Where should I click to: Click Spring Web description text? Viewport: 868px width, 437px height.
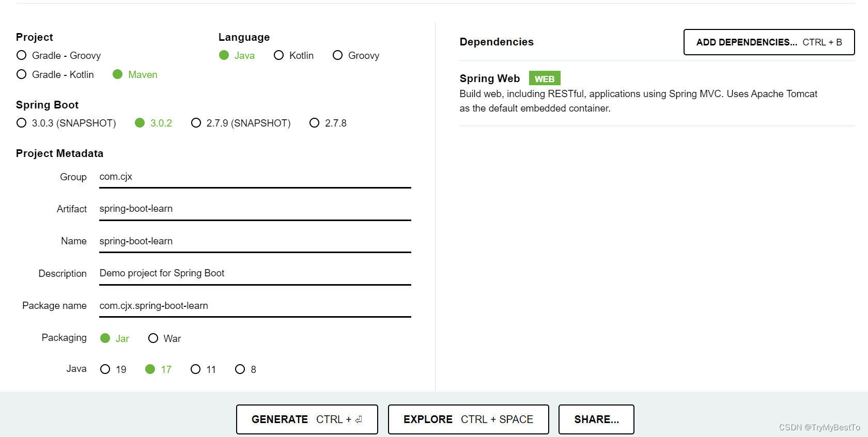[x=638, y=101]
